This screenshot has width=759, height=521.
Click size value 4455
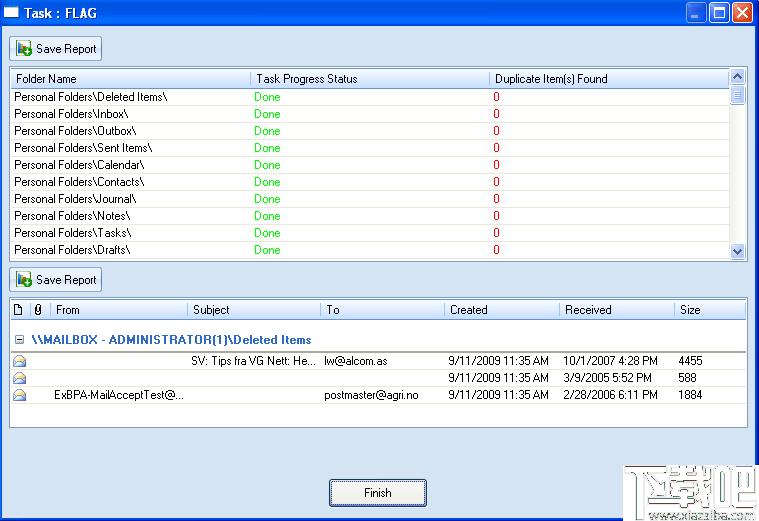click(x=690, y=361)
